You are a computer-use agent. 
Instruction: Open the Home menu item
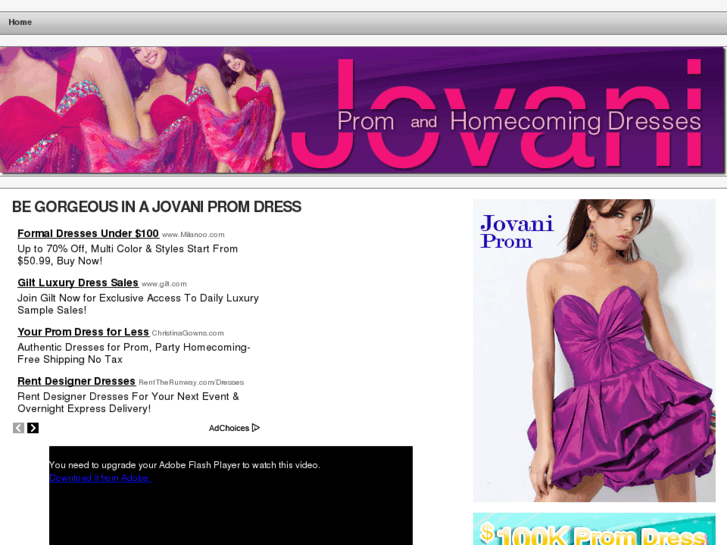(20, 22)
